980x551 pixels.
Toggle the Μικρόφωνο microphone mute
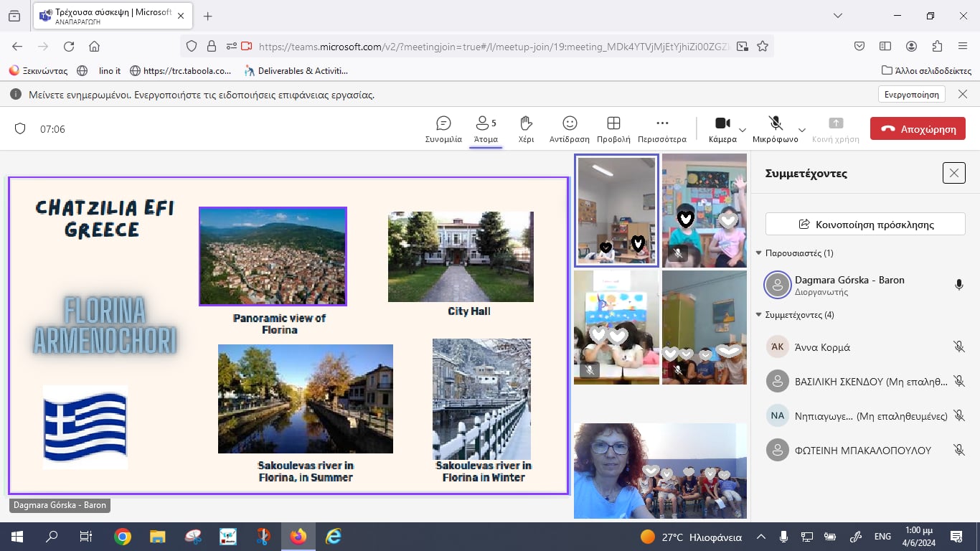click(775, 129)
